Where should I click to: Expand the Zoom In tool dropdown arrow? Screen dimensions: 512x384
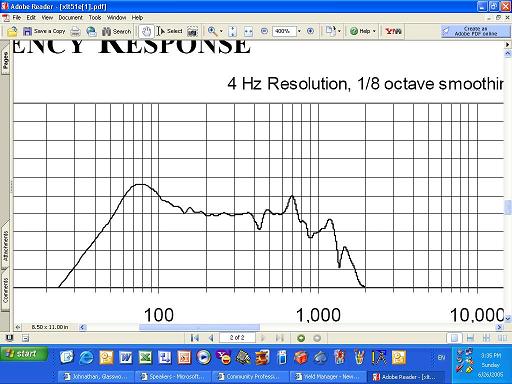coord(221,31)
